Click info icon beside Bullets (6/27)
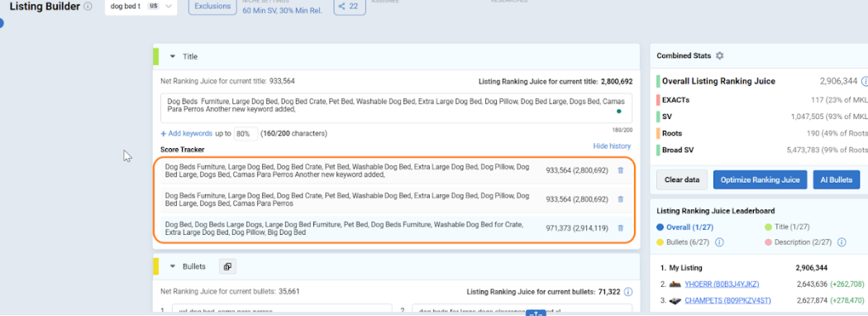The width and height of the screenshot is (868, 316). pos(720,242)
